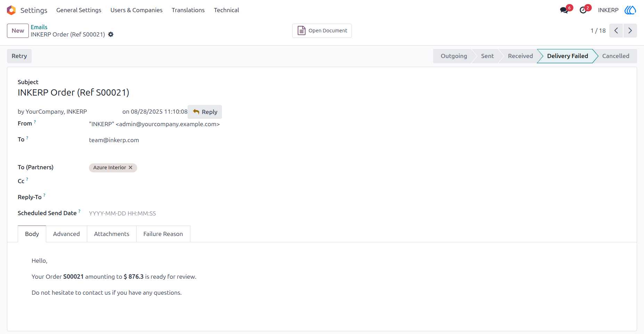The height and width of the screenshot is (334, 644).
Task: Go back to Emails breadcrumb link
Action: tap(39, 27)
